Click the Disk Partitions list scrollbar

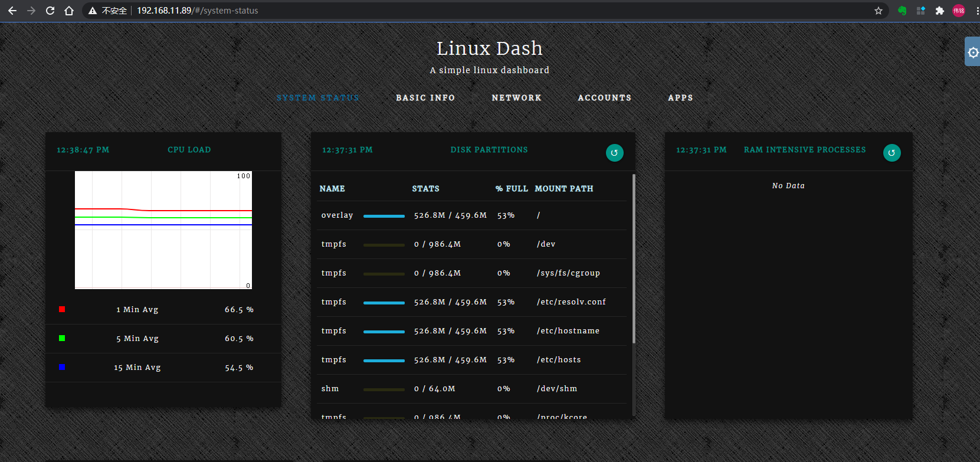tap(634, 258)
